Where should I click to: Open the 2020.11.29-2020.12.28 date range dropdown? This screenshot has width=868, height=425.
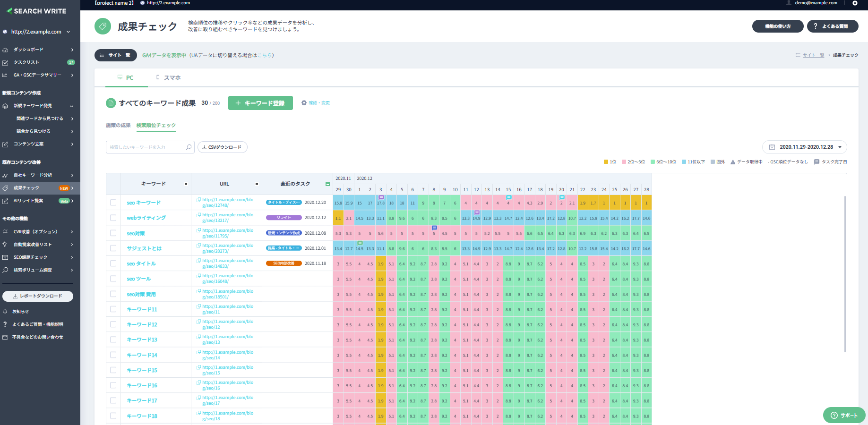click(x=804, y=147)
